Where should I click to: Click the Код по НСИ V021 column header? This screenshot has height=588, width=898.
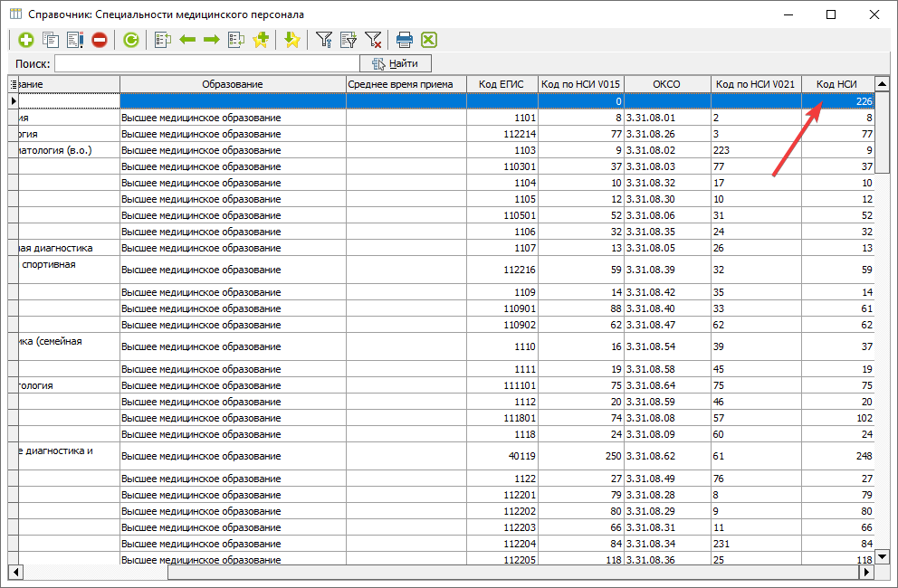click(756, 84)
